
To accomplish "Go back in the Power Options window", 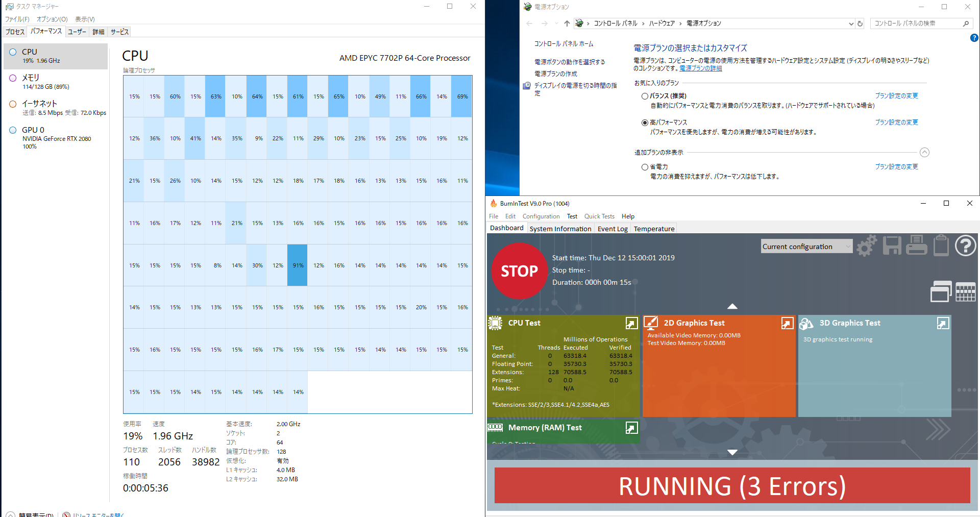I will tap(529, 23).
